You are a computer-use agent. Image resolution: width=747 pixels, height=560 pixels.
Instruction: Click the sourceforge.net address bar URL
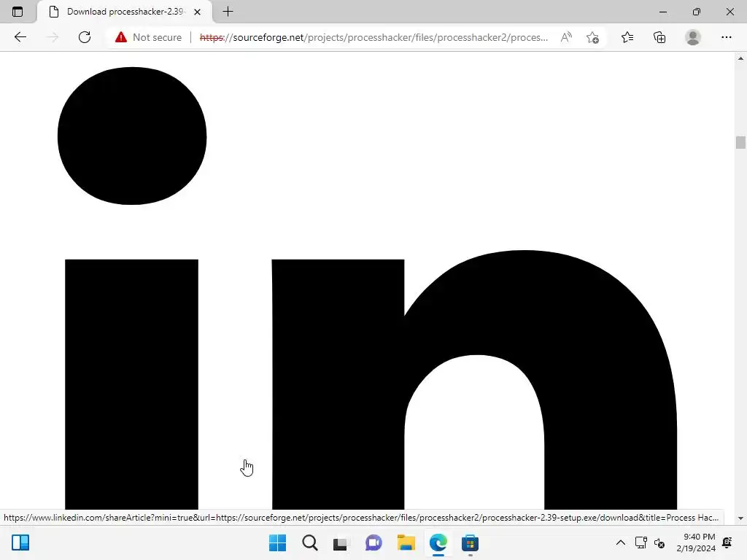pos(374,37)
